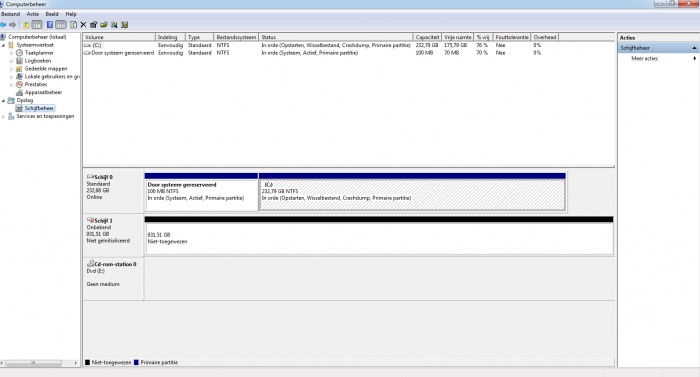Click the tree pane scrollbar left arrow
Screen dimensions: 700x377
tap(3, 363)
